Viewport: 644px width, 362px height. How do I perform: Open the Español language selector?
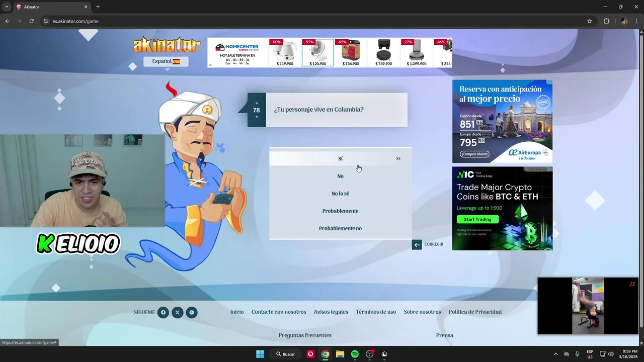[166, 61]
